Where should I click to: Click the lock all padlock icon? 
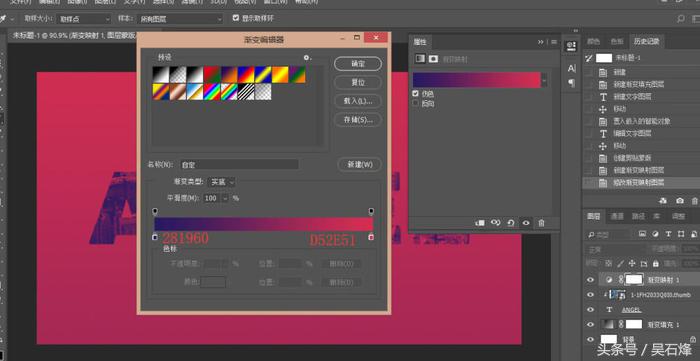pos(655,263)
